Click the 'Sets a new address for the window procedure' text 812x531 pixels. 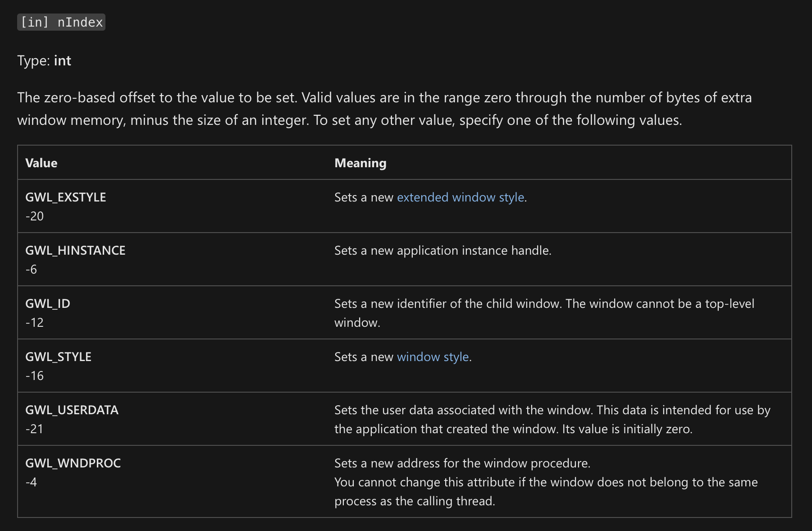tap(462, 463)
